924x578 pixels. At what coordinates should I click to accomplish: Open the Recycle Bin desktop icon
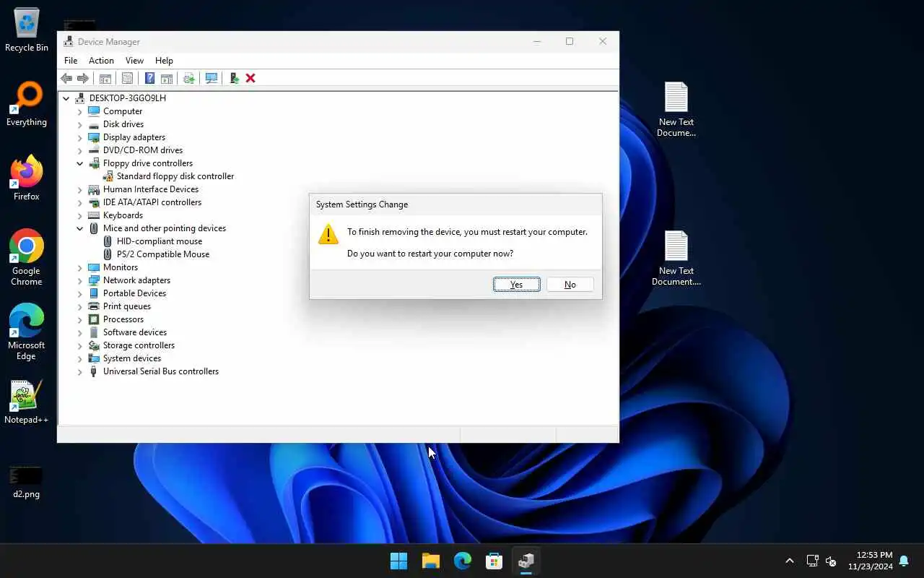point(27,30)
